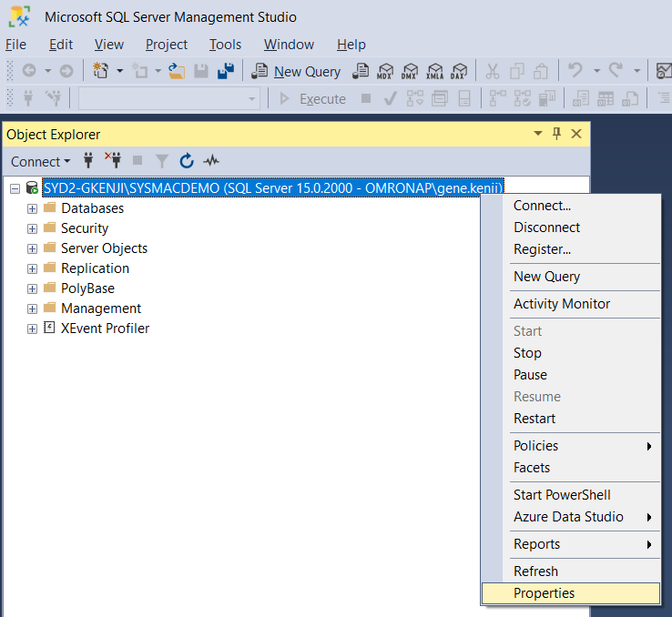Click the Undo arrow icon

click(575, 70)
